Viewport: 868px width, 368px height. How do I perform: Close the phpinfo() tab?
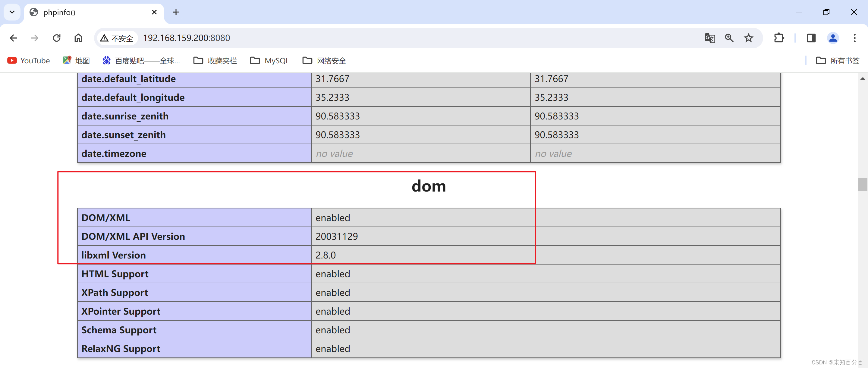154,12
